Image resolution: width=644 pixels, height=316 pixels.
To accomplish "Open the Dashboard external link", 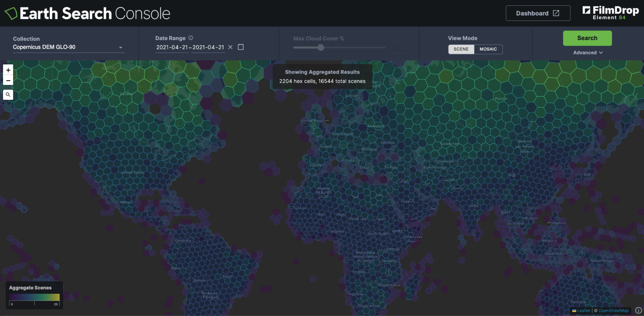I will 538,13.
